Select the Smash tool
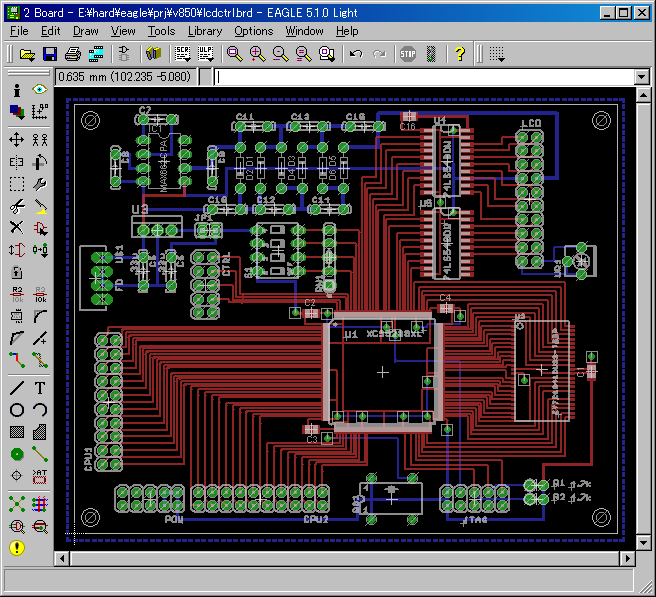This screenshot has height=597, width=656. coord(17,317)
